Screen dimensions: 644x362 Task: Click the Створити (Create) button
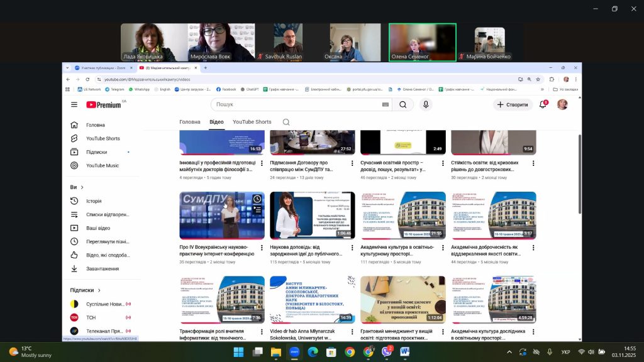[x=512, y=104]
